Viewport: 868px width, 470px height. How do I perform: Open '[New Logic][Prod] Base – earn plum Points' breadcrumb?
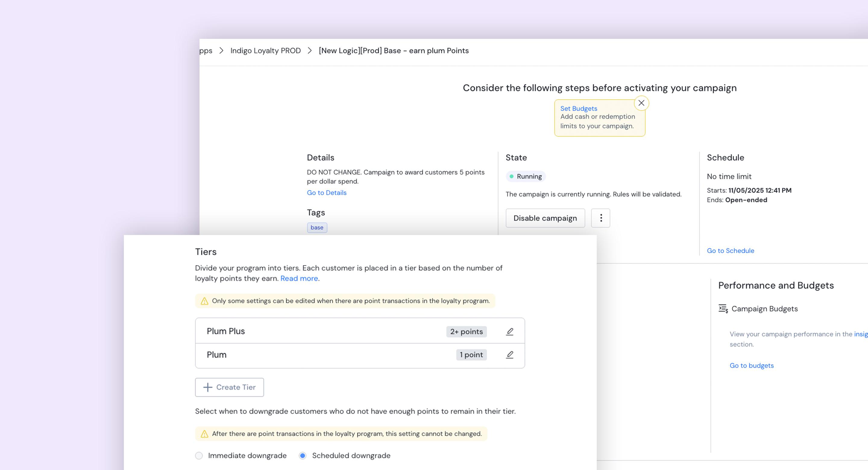(x=394, y=51)
